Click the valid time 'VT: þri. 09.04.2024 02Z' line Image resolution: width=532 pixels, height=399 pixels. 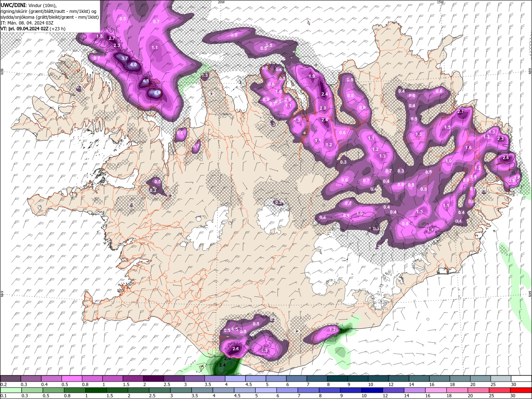pos(25,29)
